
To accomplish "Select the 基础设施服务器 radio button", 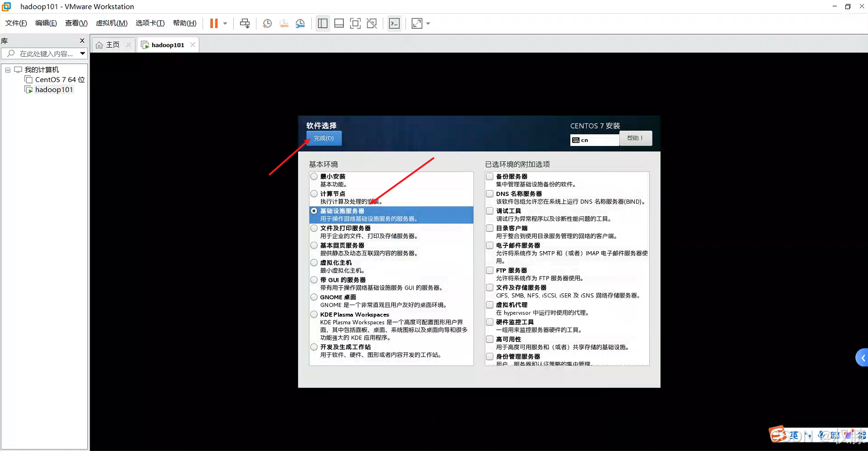I will tap(314, 211).
